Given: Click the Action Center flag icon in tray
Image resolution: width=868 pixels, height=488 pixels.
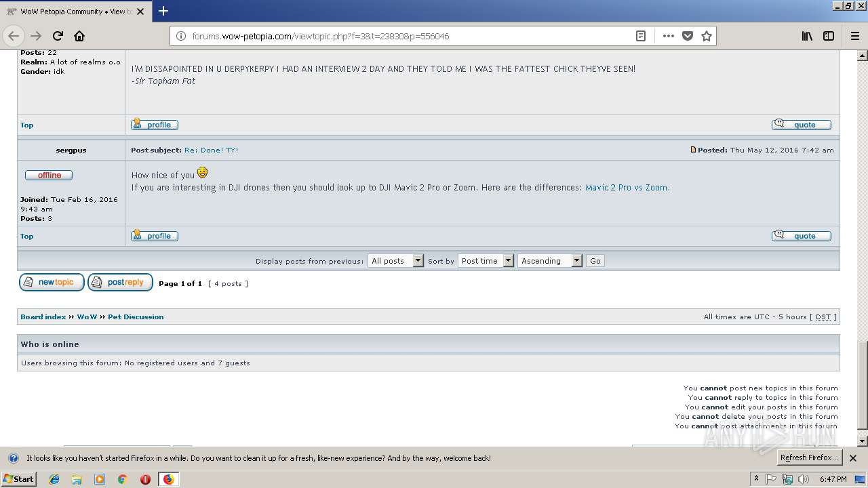Looking at the screenshot, I should pos(771,479).
